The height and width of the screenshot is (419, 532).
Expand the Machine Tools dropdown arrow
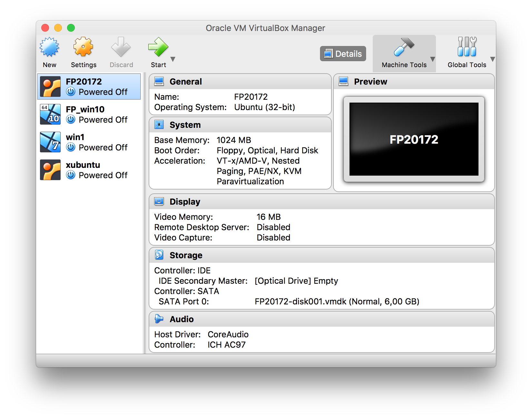433,59
